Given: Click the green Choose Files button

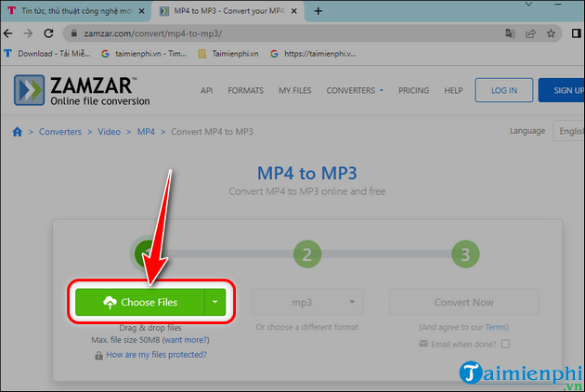Looking at the screenshot, I should point(140,302).
